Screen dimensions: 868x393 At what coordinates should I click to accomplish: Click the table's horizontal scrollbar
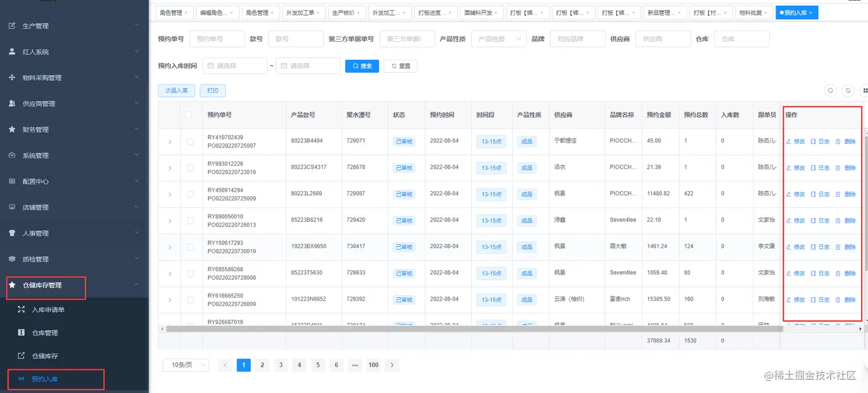pyautogui.click(x=474, y=329)
